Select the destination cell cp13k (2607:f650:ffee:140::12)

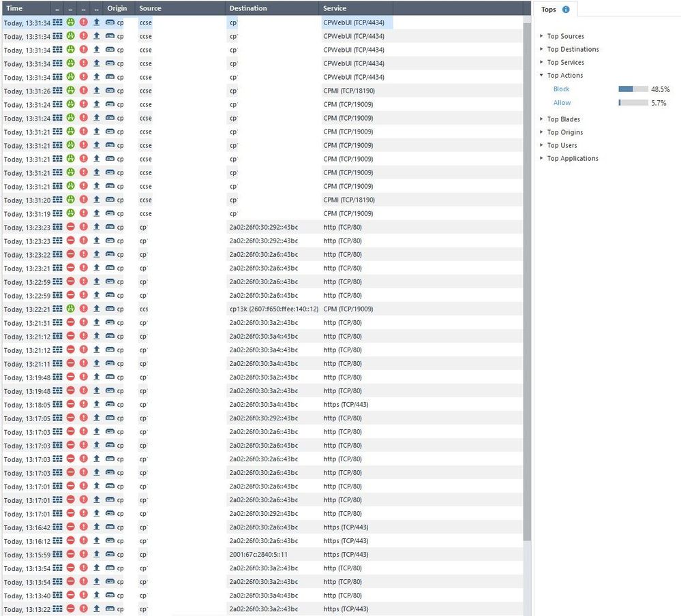tap(273, 309)
